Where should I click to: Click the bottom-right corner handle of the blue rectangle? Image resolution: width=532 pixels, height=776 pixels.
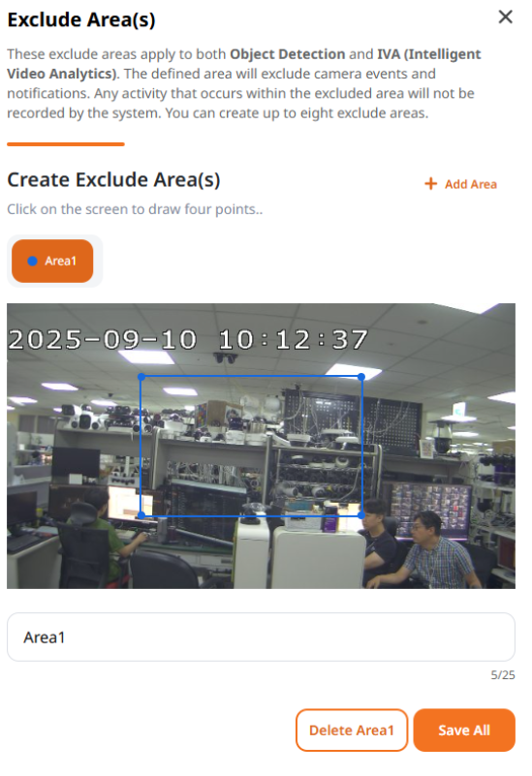tap(361, 515)
